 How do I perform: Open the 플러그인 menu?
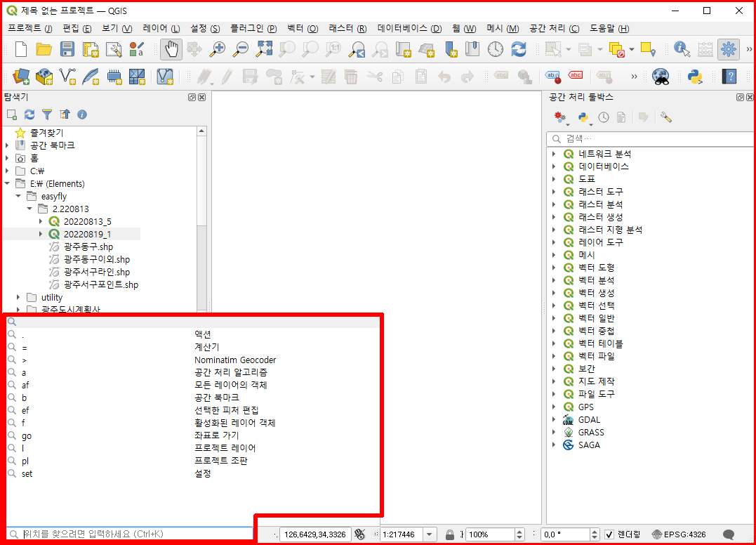253,29
